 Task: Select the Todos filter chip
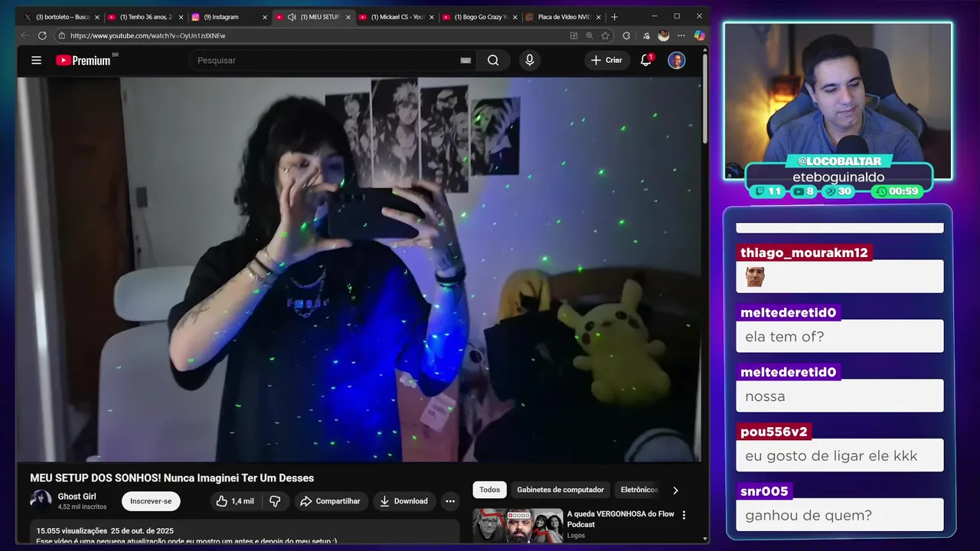[490, 490]
